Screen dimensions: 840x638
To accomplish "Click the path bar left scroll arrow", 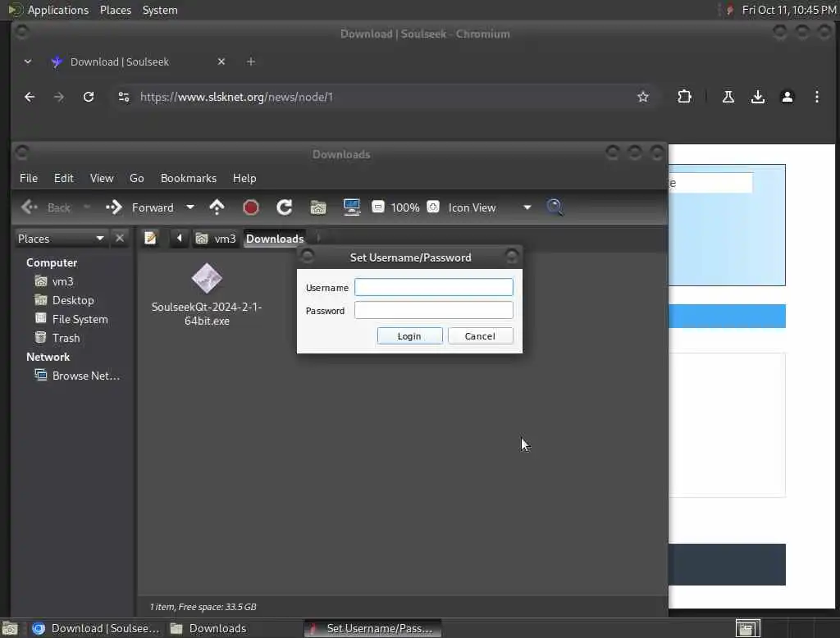I will (x=180, y=238).
